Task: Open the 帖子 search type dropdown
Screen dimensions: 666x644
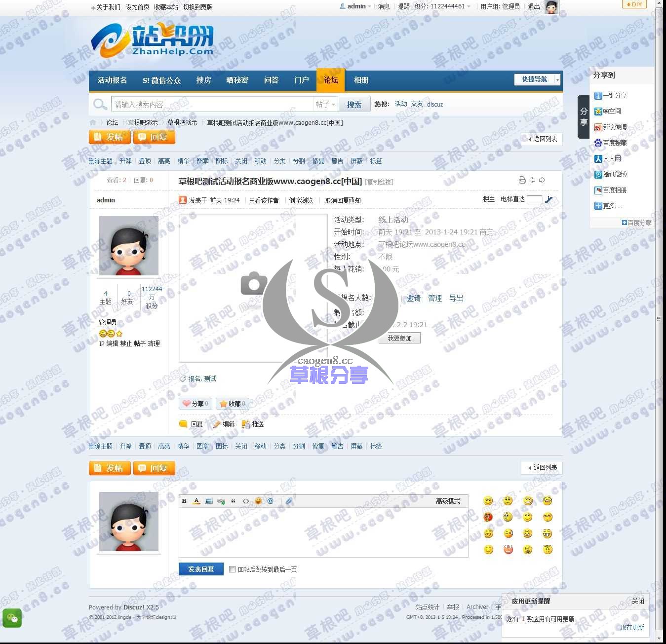Action: point(325,105)
